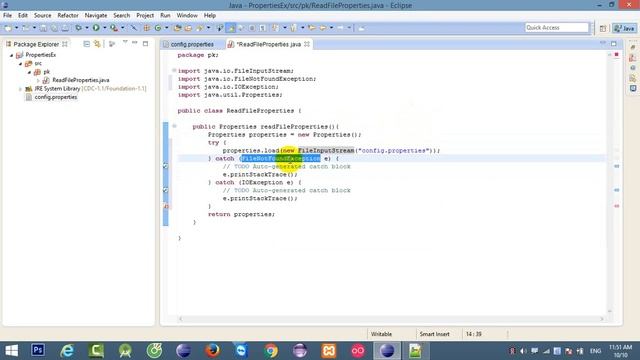Click the Search flashlight toolbar icon
Screen dimensions: 640x360
click(200, 28)
